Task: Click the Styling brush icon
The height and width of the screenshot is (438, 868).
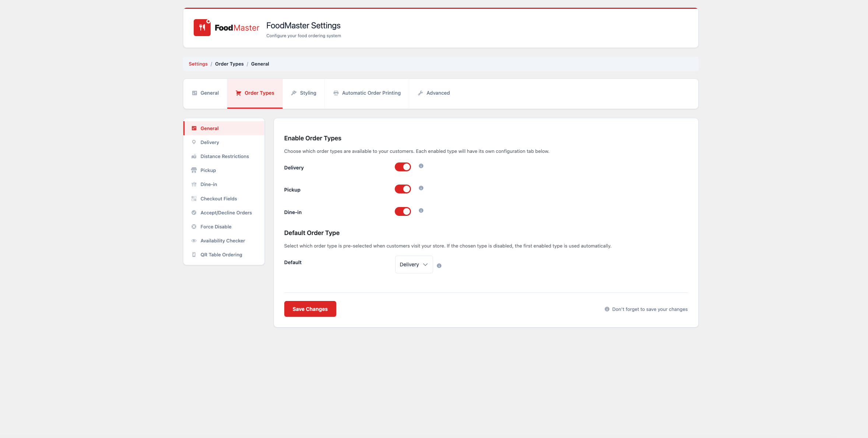Action: 294,93
